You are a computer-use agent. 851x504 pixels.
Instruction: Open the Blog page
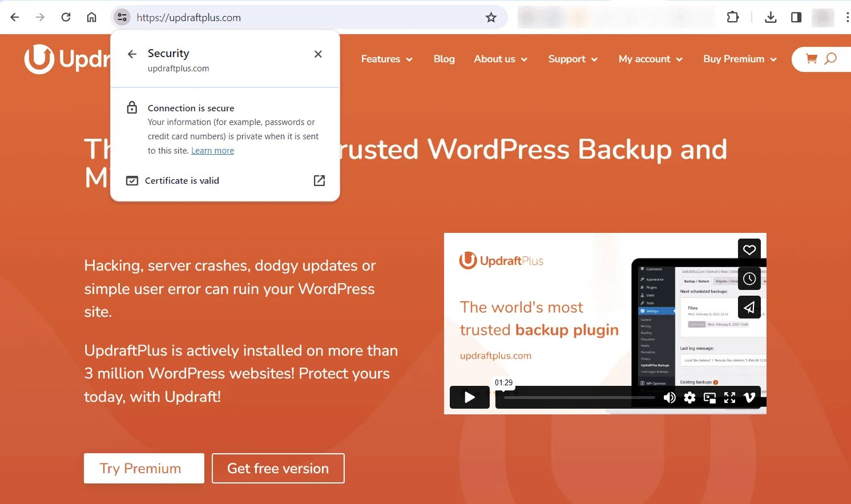(x=444, y=59)
